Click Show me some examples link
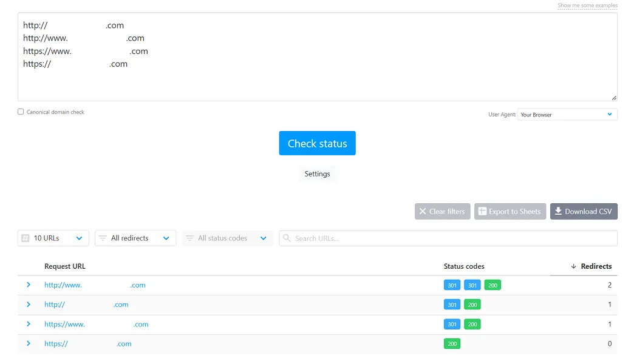This screenshot has height=364, width=634. tap(587, 5)
